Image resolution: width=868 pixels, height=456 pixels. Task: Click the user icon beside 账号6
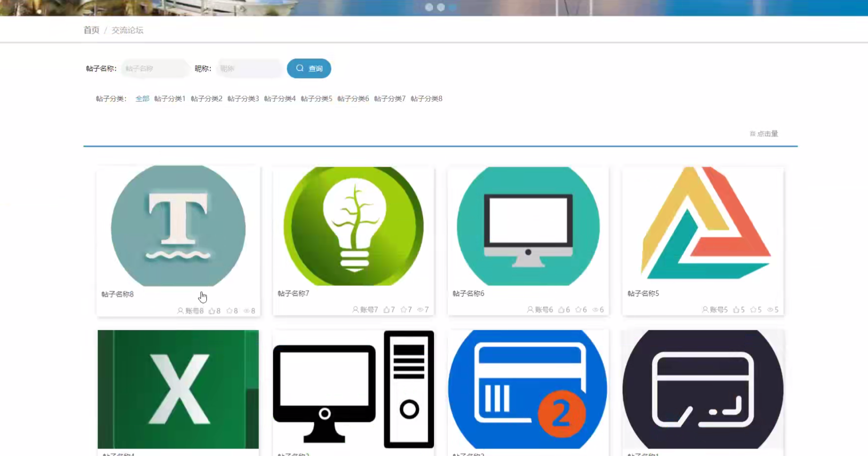pos(530,309)
